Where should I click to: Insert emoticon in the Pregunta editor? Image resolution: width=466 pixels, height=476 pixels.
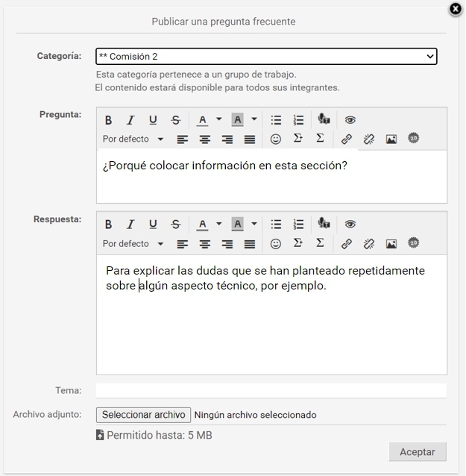[275, 140]
